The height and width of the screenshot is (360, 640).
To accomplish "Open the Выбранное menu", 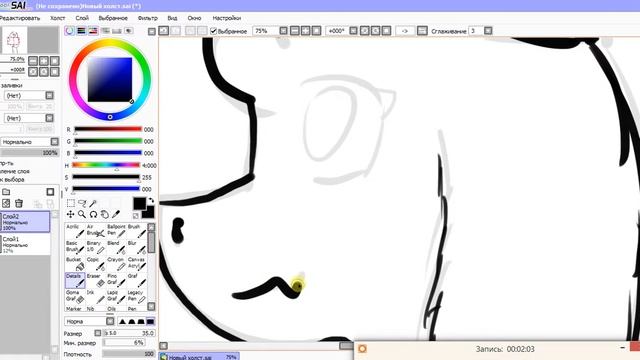I will tap(113, 18).
